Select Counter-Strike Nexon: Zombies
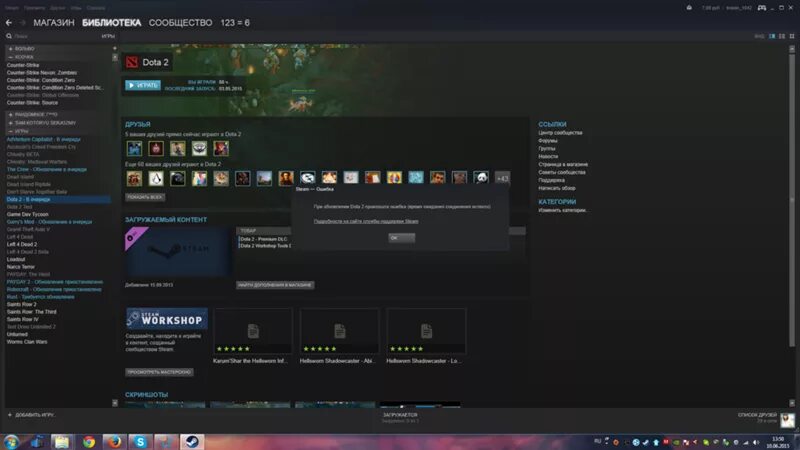Screen dimensions: 800x450 (x=42, y=72)
